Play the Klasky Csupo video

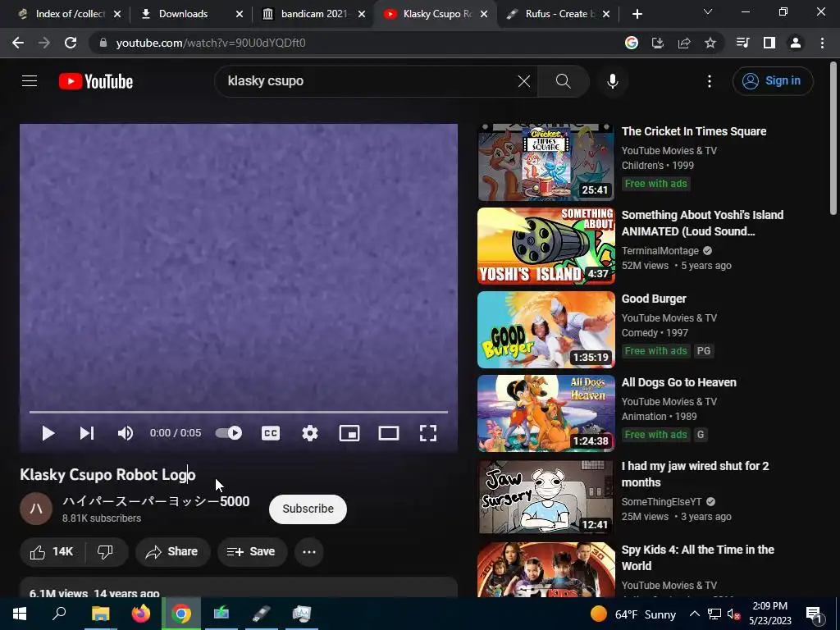[x=48, y=433]
